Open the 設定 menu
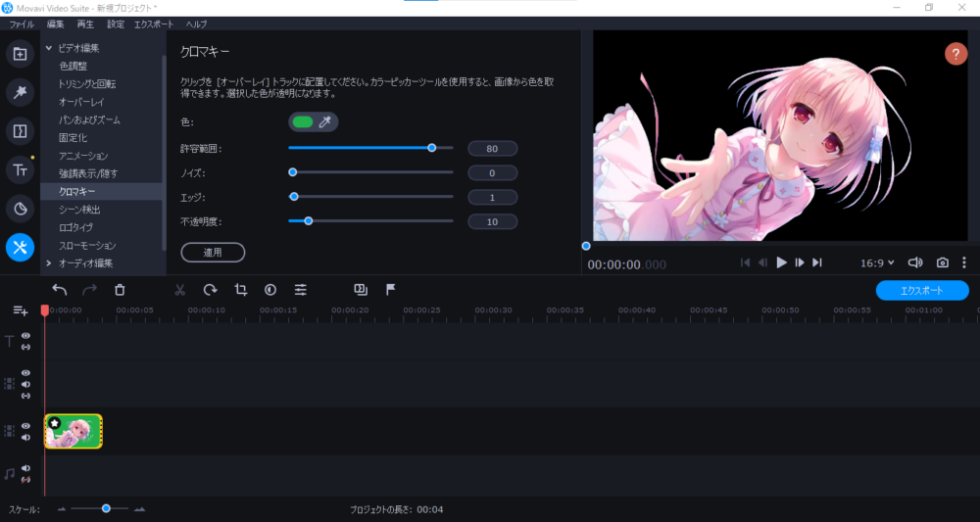Viewport: 980px width, 522px height. coord(116,24)
